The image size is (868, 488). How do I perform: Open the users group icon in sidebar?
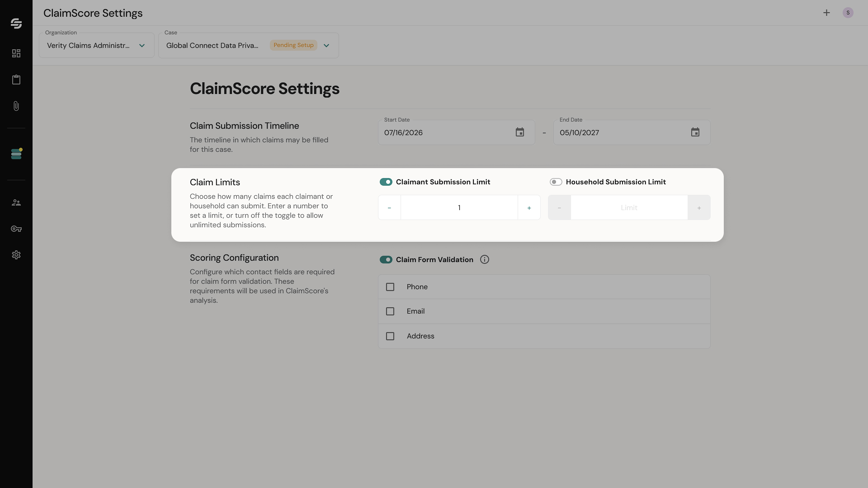16,202
